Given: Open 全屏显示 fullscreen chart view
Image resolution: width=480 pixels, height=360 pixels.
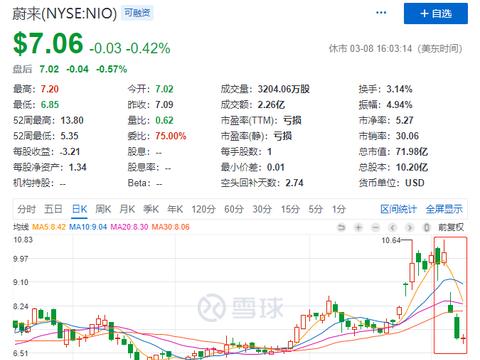Looking at the screenshot, I should [x=444, y=209].
